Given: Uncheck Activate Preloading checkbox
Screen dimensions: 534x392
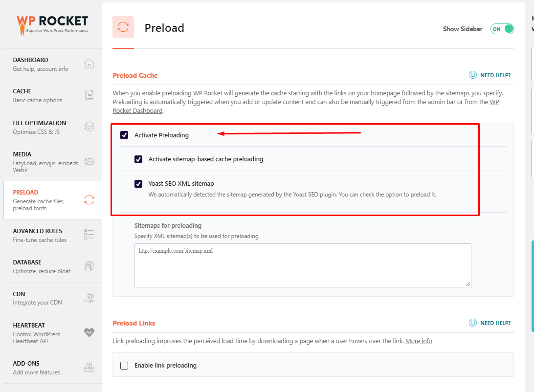Looking at the screenshot, I should 124,135.
